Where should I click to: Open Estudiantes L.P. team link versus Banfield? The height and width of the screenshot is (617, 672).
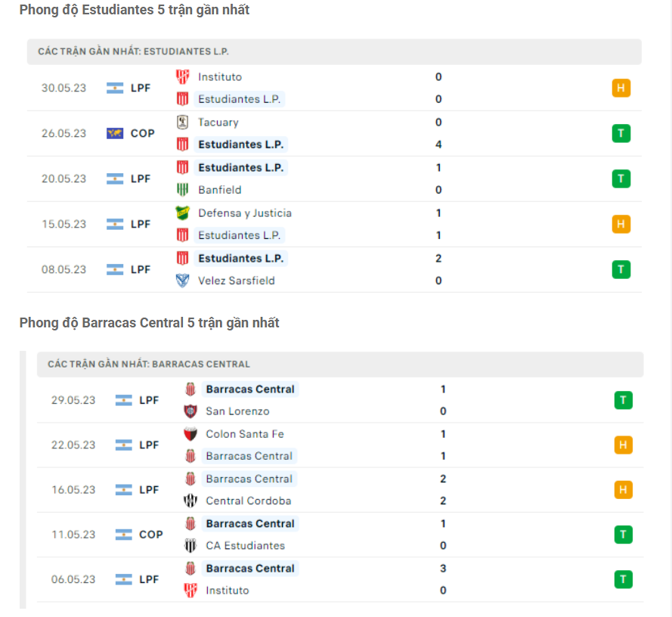click(x=241, y=168)
